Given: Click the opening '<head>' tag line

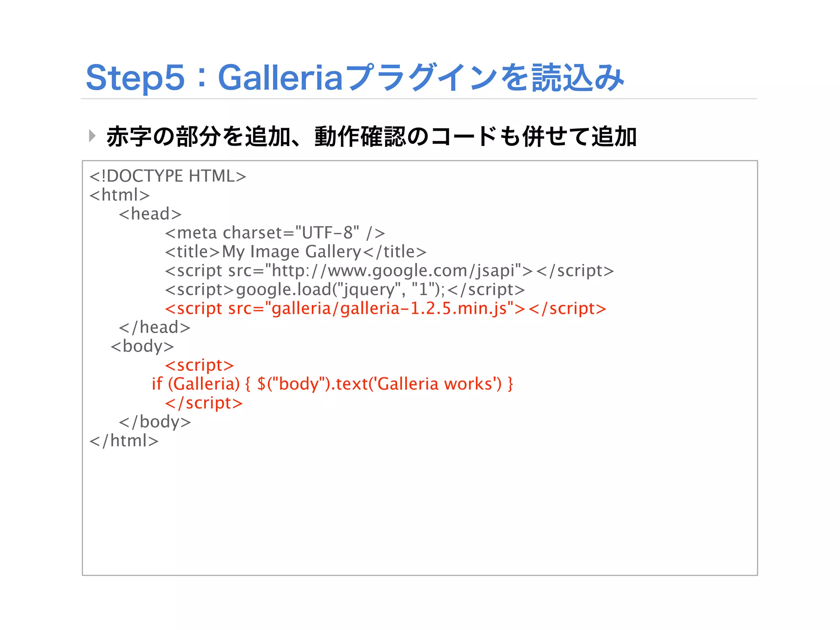Looking at the screenshot, I should [150, 214].
